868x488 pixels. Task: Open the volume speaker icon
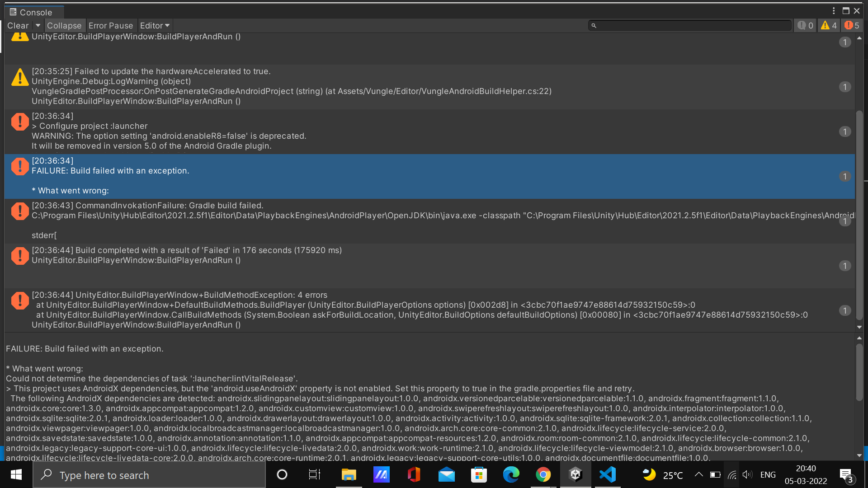pyautogui.click(x=747, y=474)
